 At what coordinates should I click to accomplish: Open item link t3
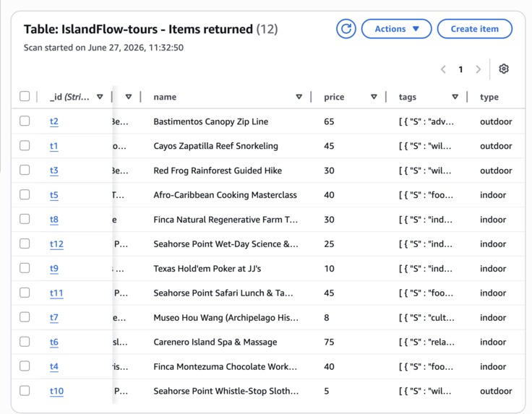pyautogui.click(x=54, y=171)
